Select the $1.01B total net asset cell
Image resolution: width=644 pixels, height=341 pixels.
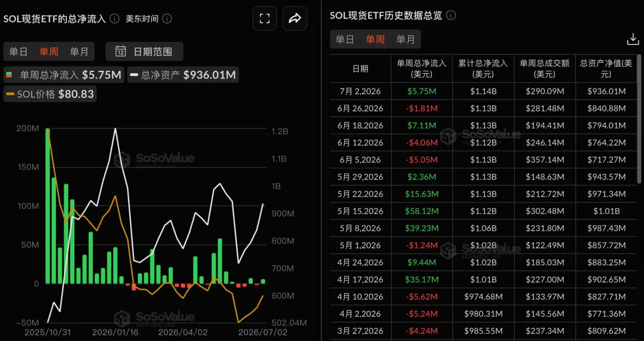pyautogui.click(x=606, y=211)
